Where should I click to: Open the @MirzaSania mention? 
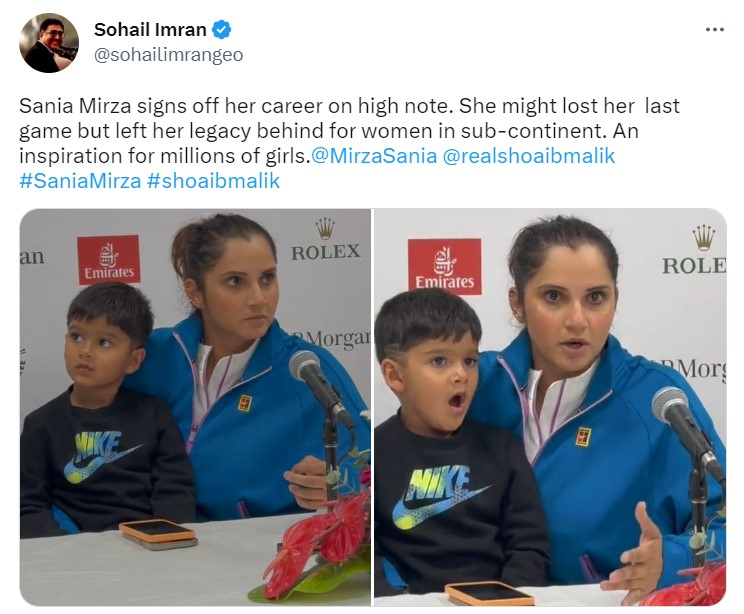(x=374, y=156)
